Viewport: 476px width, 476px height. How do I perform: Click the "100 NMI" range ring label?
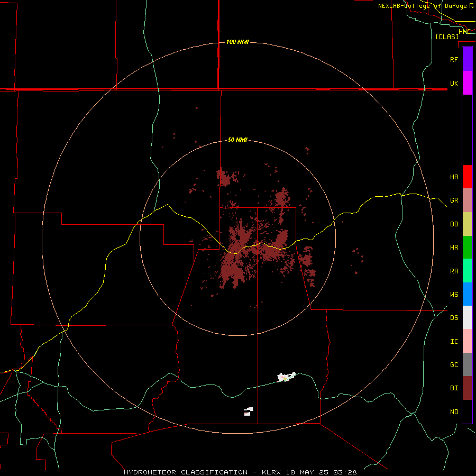coord(237,42)
